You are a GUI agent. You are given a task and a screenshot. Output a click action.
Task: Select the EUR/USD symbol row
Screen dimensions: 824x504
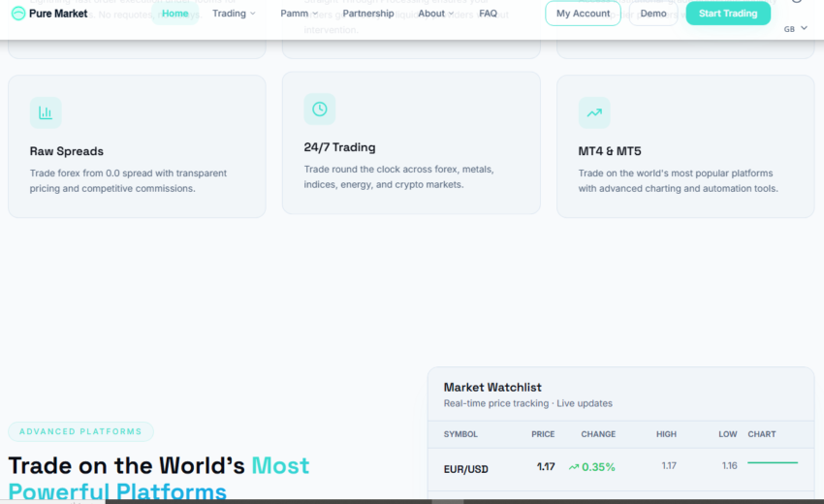point(621,469)
